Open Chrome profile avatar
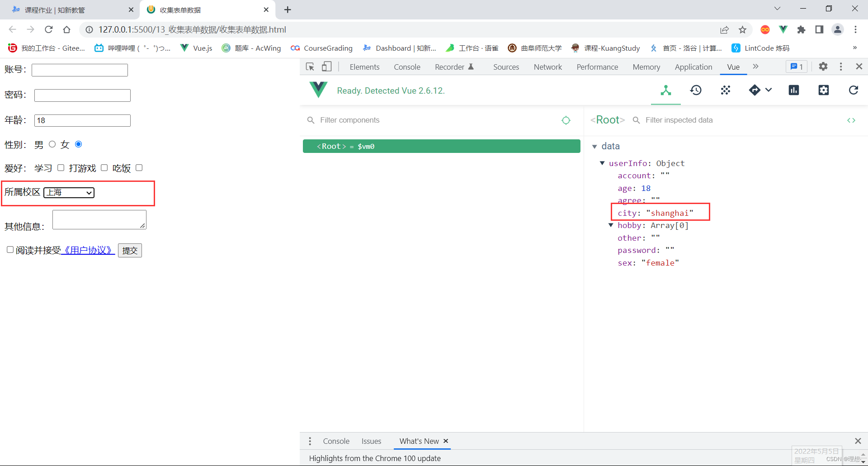This screenshot has width=868, height=466. [838, 29]
